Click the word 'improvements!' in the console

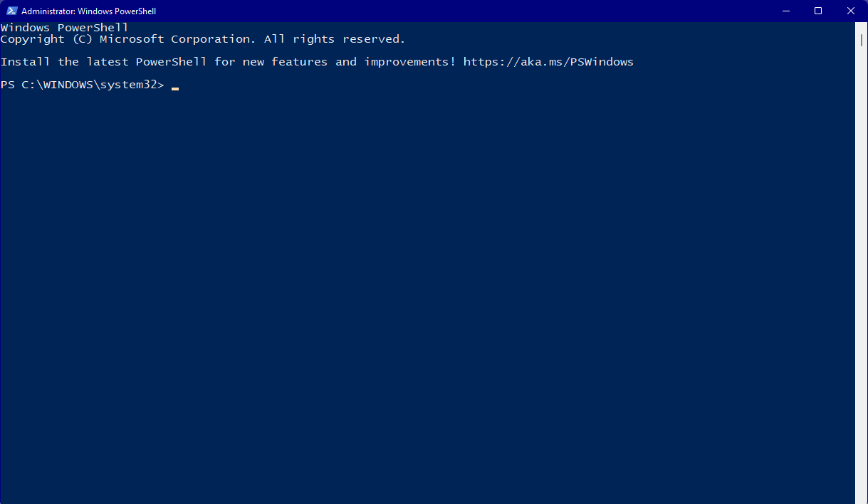pyautogui.click(x=410, y=62)
